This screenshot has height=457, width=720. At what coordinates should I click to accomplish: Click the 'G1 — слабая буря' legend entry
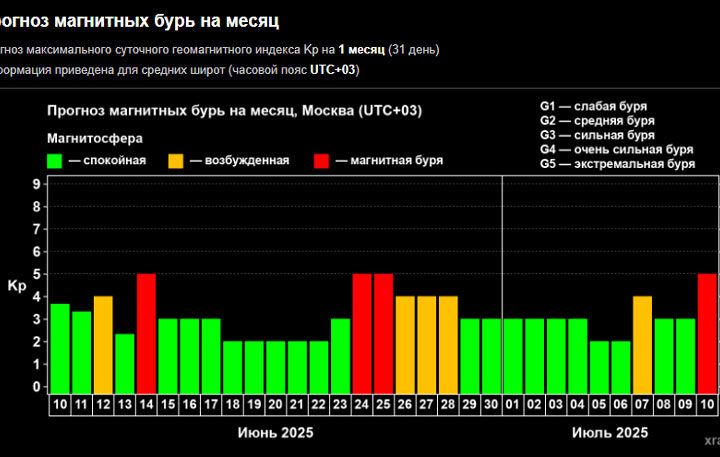pos(593,105)
